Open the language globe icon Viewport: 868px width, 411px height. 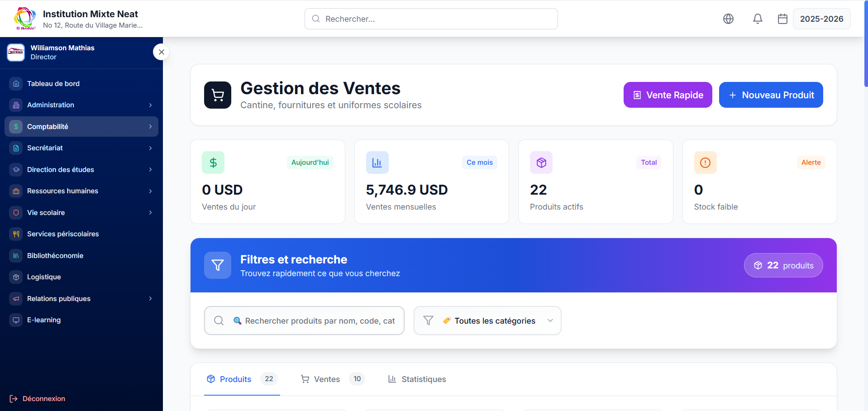pos(728,19)
